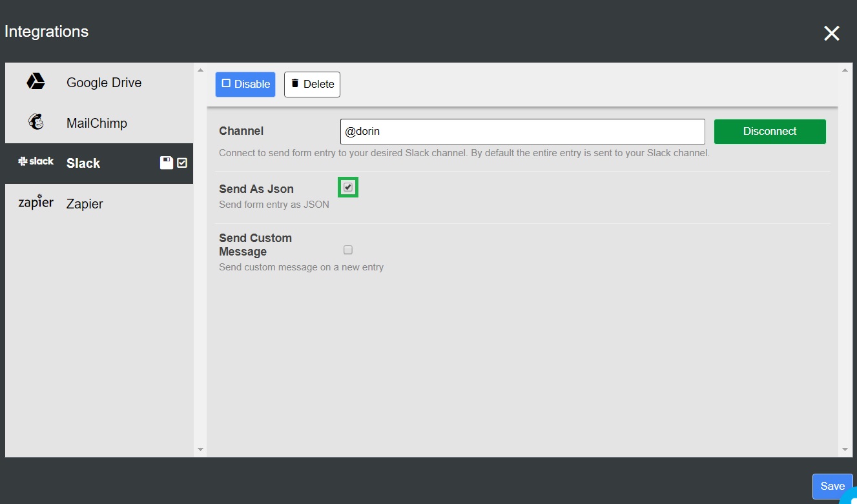Click the settings panel scroll up arrow
This screenshot has height=504, width=857.
coord(845,70)
